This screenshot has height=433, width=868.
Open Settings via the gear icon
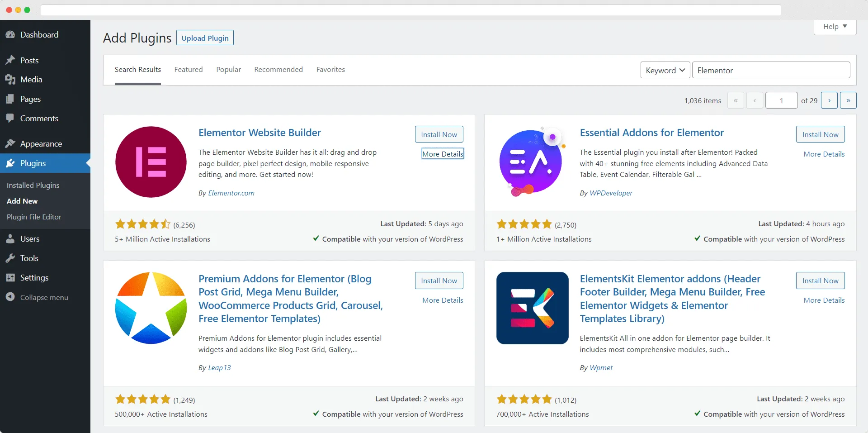point(10,277)
